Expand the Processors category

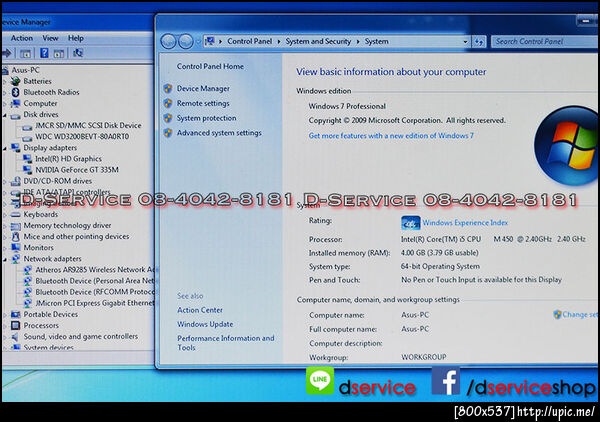coord(5,326)
